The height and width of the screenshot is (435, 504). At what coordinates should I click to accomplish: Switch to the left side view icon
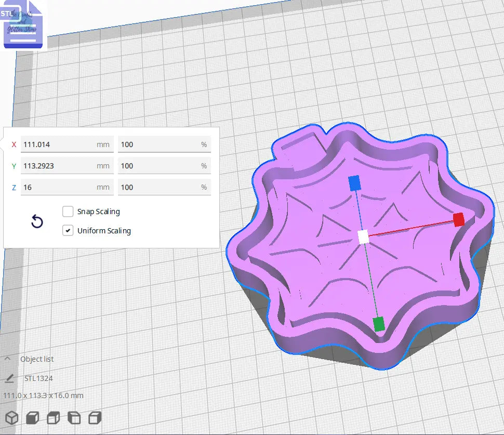[74, 417]
